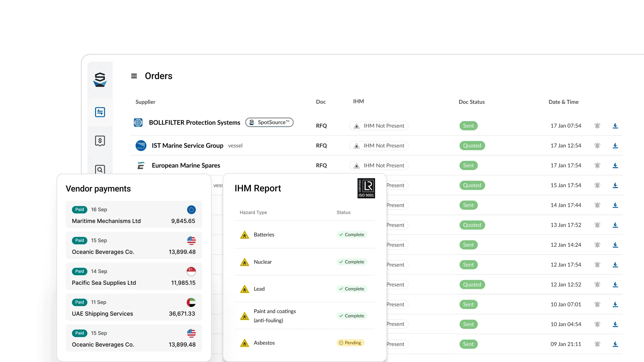Click the hazard warning icon beside Asbestos
The height and width of the screenshot is (362, 644).
pyautogui.click(x=244, y=343)
